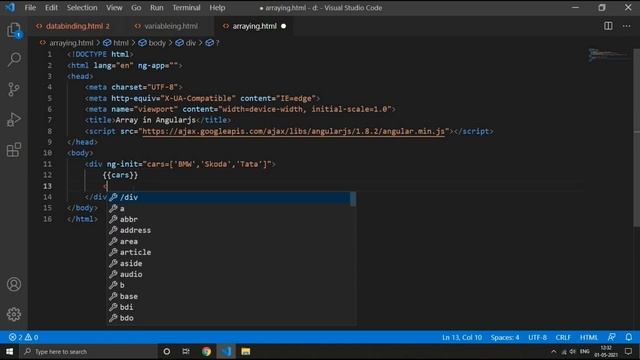Show hidden tray icons chevron

pyautogui.click(x=553, y=351)
